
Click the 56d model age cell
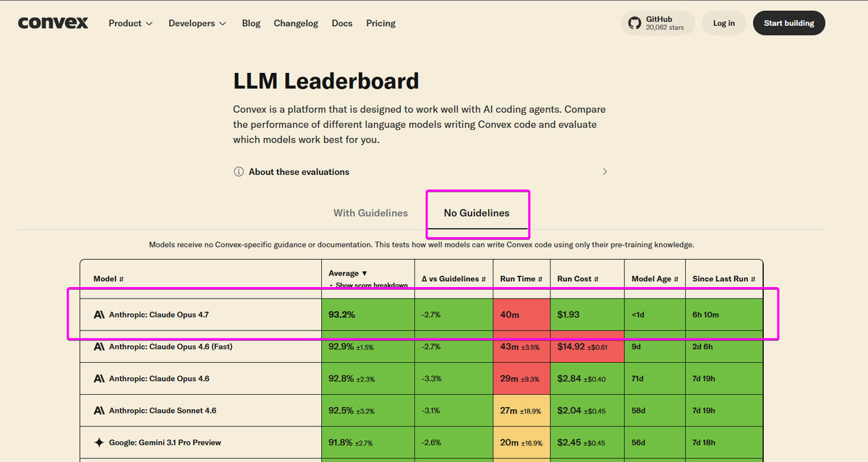pyautogui.click(x=655, y=442)
